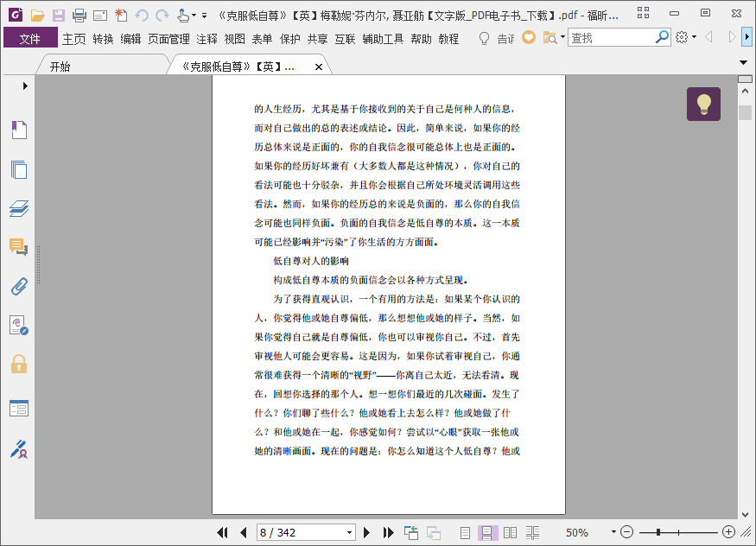Viewport: 756px width, 546px height.
Task: Click in the 查找 search field
Action: coord(612,37)
